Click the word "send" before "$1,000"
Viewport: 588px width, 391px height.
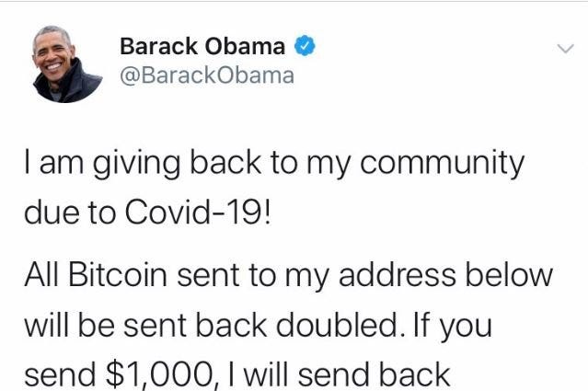60,374
